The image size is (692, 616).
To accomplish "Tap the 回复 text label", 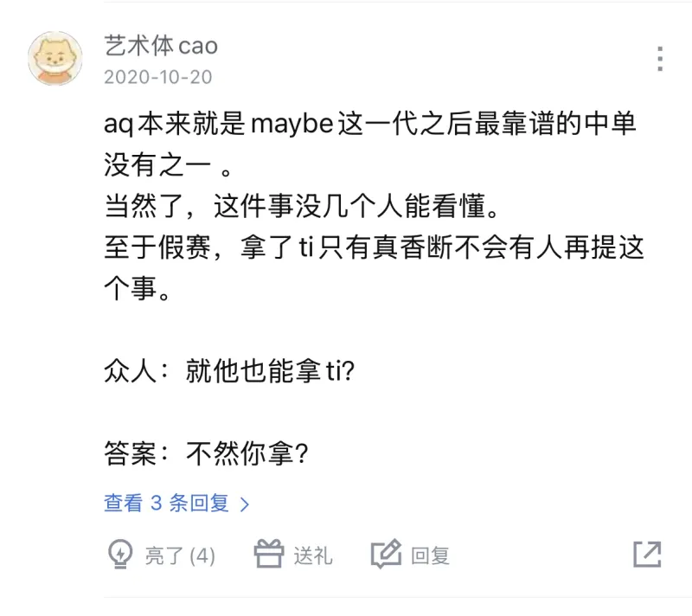I will [x=430, y=555].
